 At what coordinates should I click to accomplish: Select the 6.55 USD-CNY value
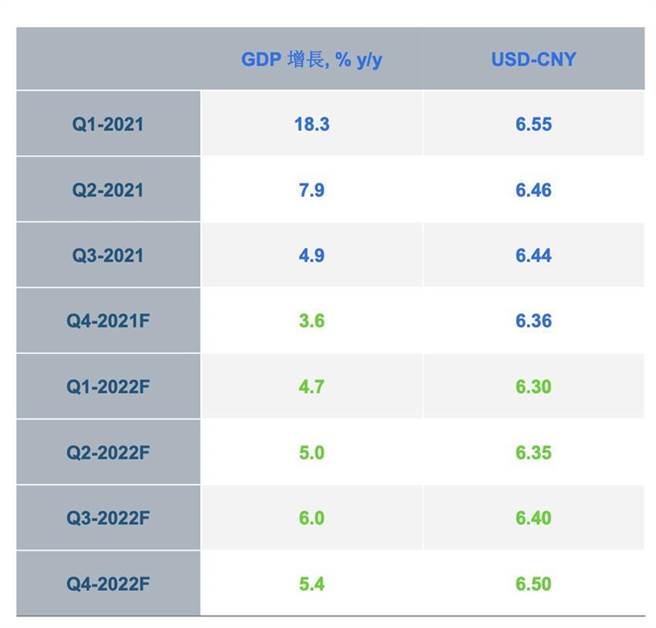click(x=533, y=125)
